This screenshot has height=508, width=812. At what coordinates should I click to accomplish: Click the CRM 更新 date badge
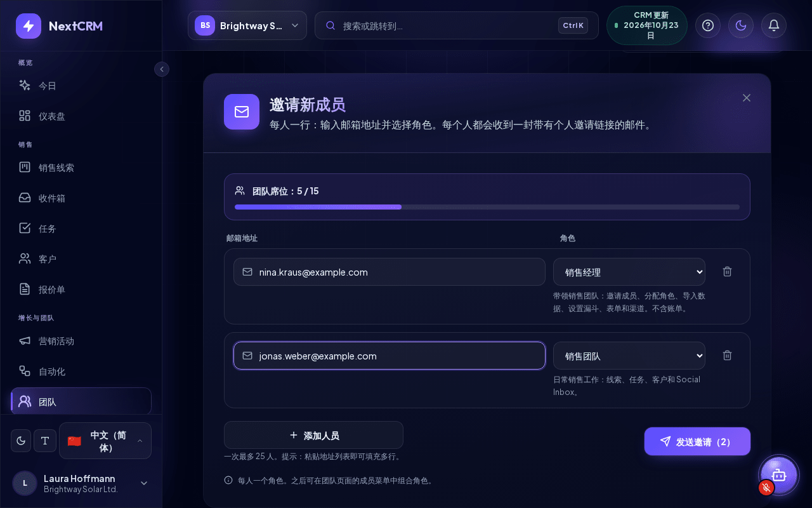pyautogui.click(x=647, y=25)
